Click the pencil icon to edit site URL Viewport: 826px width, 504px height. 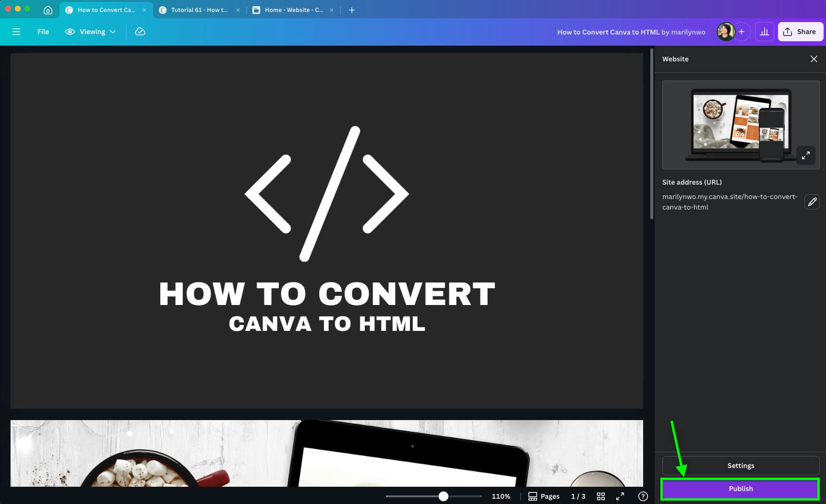(812, 202)
